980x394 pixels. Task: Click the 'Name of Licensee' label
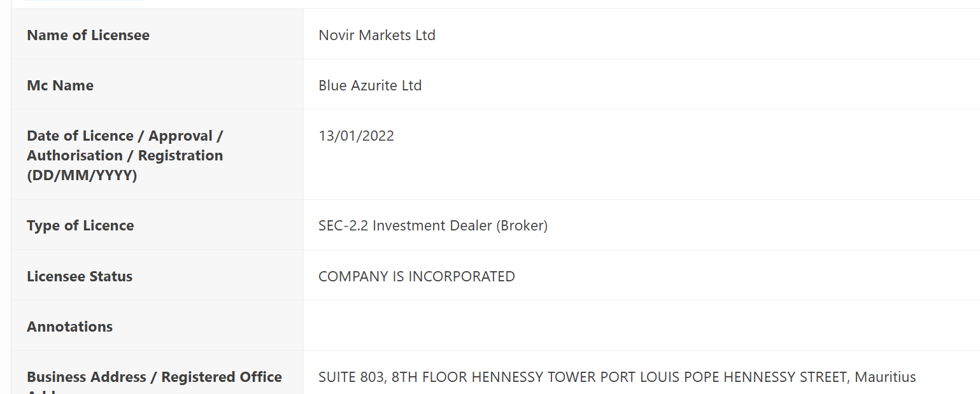pos(88,35)
